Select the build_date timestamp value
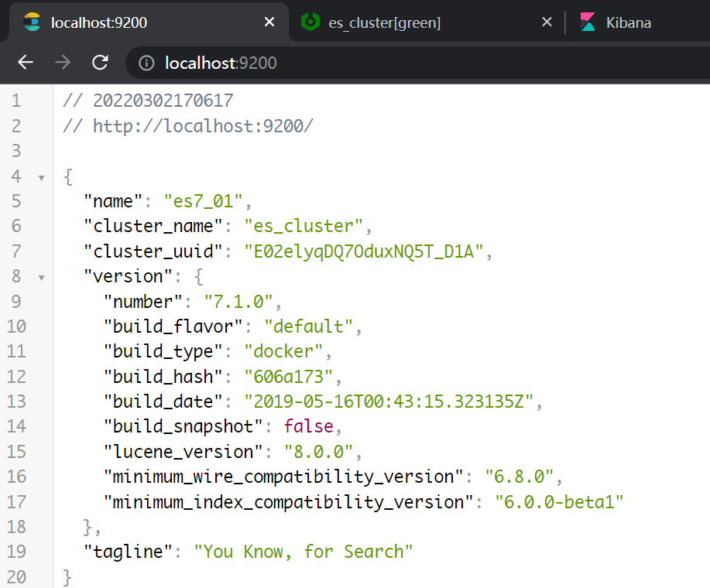Screen dimensions: 710x588 coord(389,402)
